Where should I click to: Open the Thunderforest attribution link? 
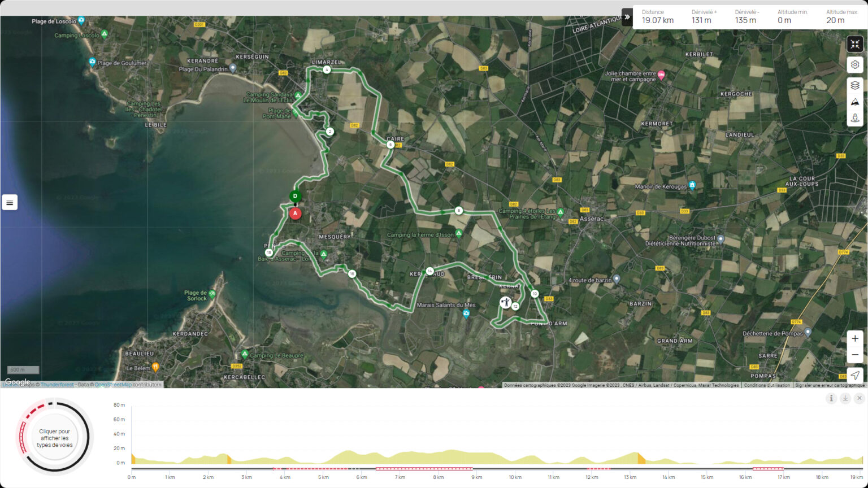[x=57, y=385]
